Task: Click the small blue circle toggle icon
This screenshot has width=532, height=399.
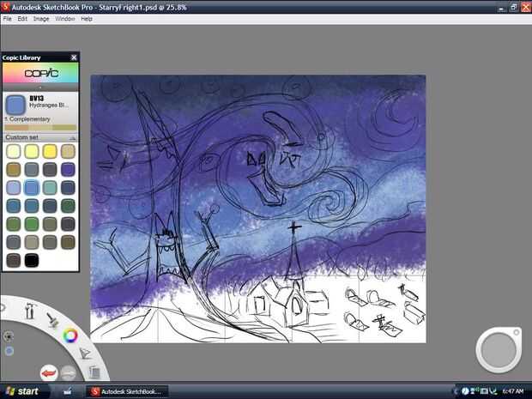Action: click(9, 351)
